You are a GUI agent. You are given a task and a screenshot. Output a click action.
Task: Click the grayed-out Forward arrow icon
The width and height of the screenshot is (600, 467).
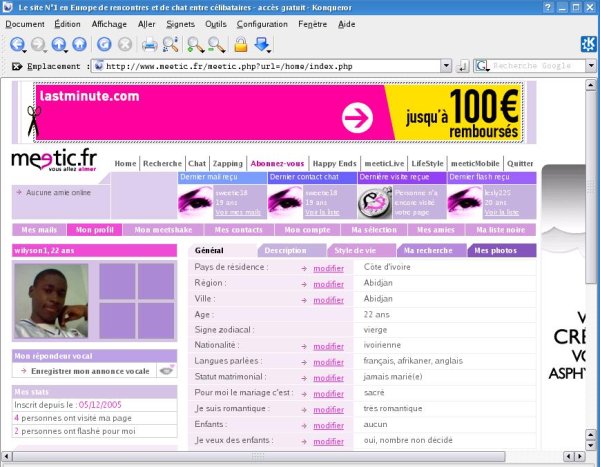coord(37,44)
